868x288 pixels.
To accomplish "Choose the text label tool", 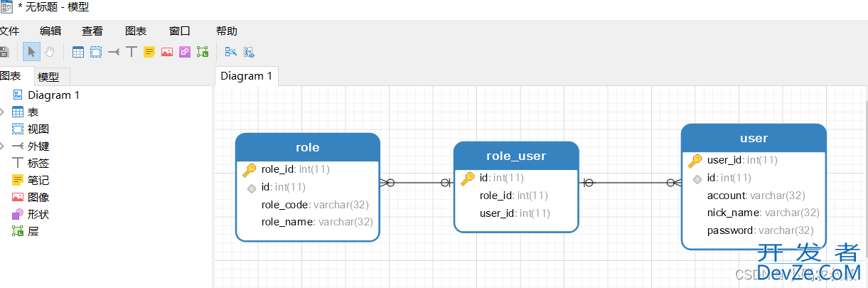I will (x=132, y=52).
